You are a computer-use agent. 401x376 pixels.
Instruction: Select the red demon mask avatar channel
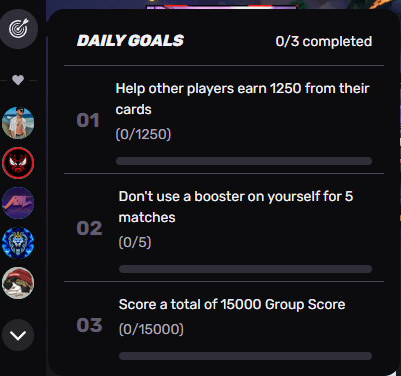click(18, 163)
